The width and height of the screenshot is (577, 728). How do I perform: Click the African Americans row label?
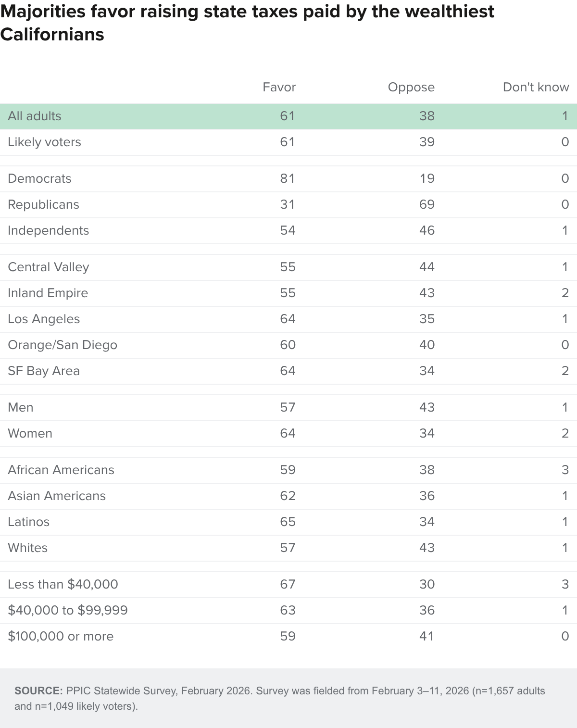point(61,470)
